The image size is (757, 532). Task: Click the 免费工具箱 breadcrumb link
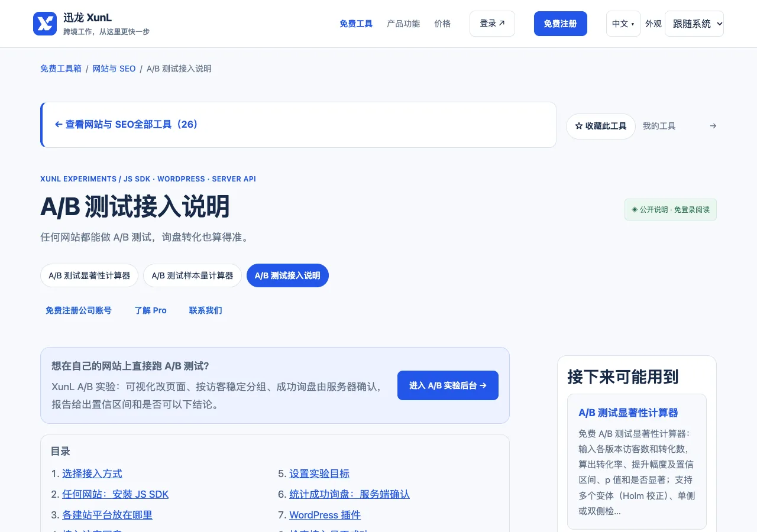tap(61, 69)
